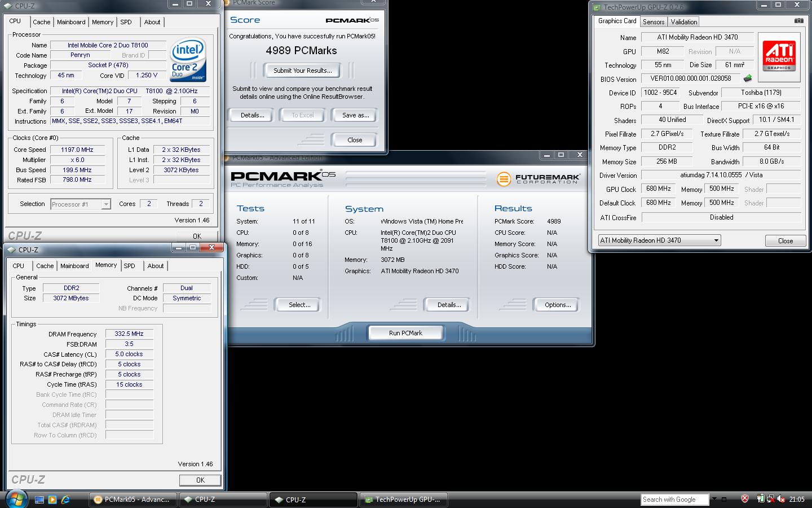The height and width of the screenshot is (508, 812).
Task: Click the Search with Google input field
Action: pyautogui.click(x=674, y=500)
